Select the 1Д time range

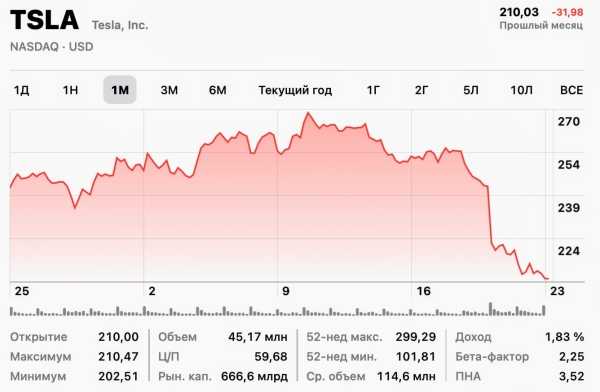(21, 90)
